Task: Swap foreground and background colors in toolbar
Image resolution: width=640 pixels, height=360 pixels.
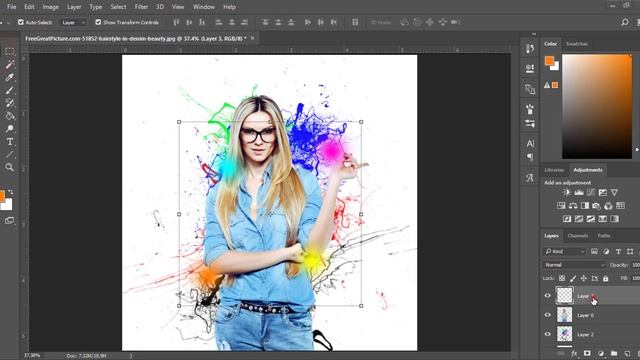Action: point(11,191)
